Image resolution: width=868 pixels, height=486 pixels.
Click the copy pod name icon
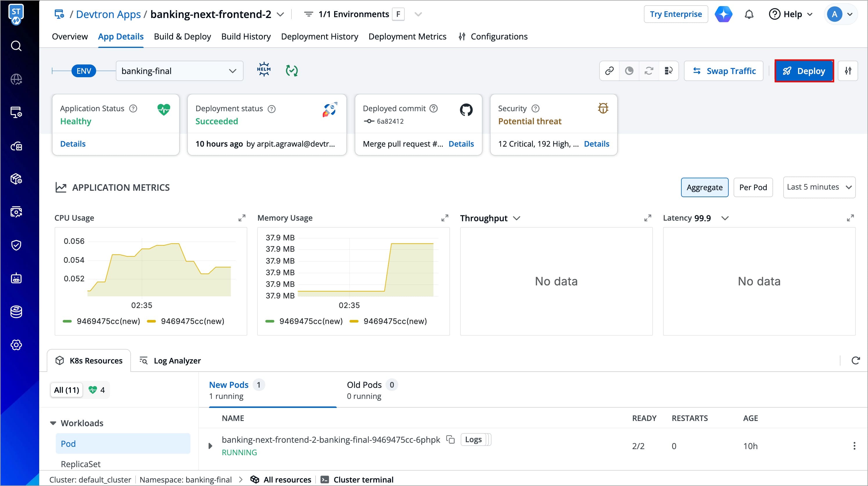point(450,440)
